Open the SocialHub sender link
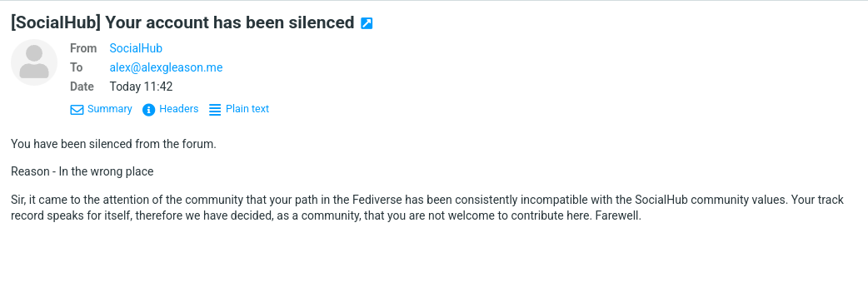This screenshot has height=302, width=868. (136, 48)
